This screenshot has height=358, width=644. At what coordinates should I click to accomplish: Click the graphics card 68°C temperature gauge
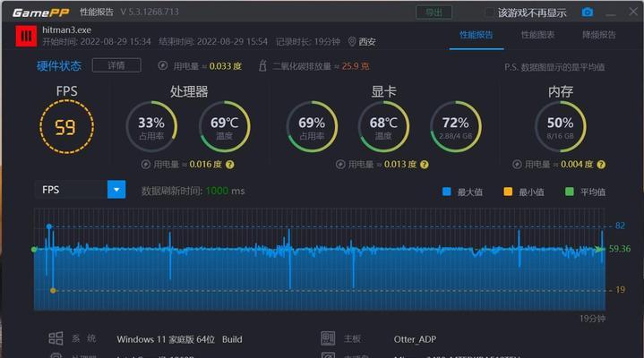click(383, 126)
